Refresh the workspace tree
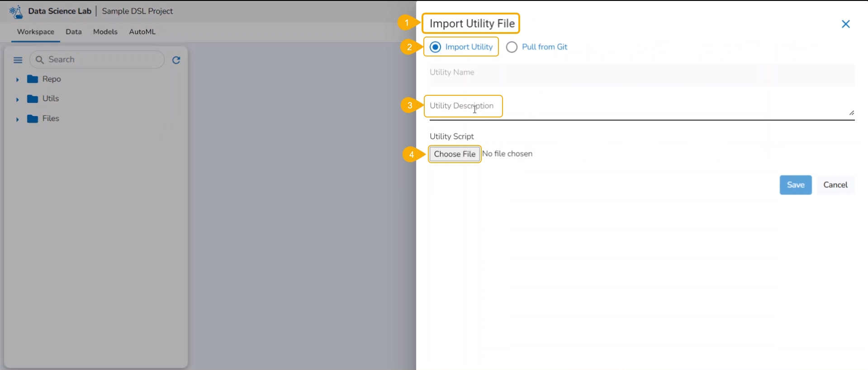 [x=176, y=60]
